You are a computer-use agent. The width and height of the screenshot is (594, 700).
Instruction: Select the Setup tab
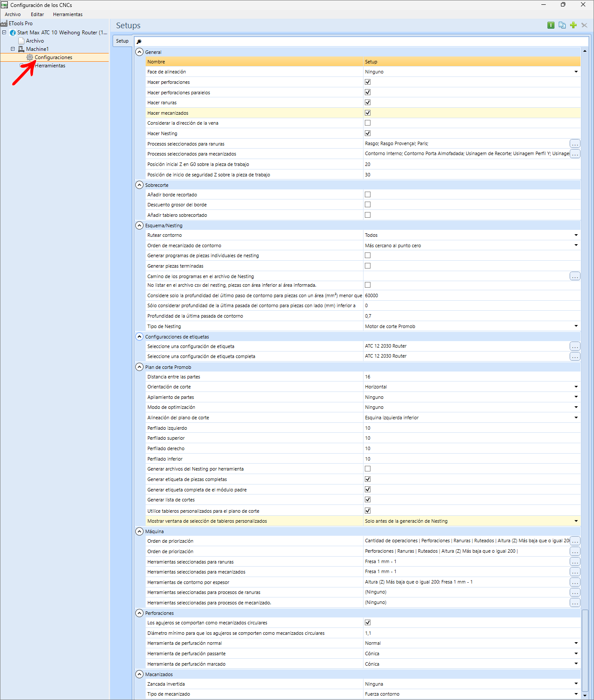click(122, 41)
